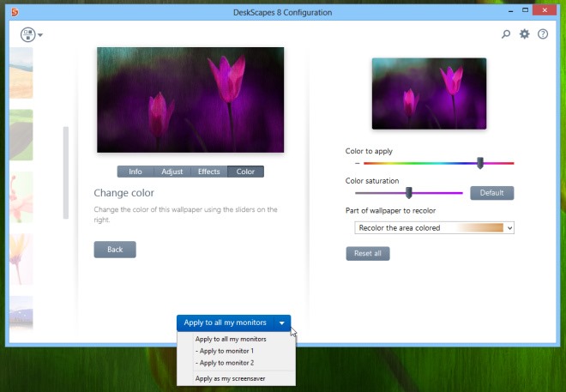This screenshot has height=392, width=566.
Task: Switch to the Info tab
Action: (135, 172)
